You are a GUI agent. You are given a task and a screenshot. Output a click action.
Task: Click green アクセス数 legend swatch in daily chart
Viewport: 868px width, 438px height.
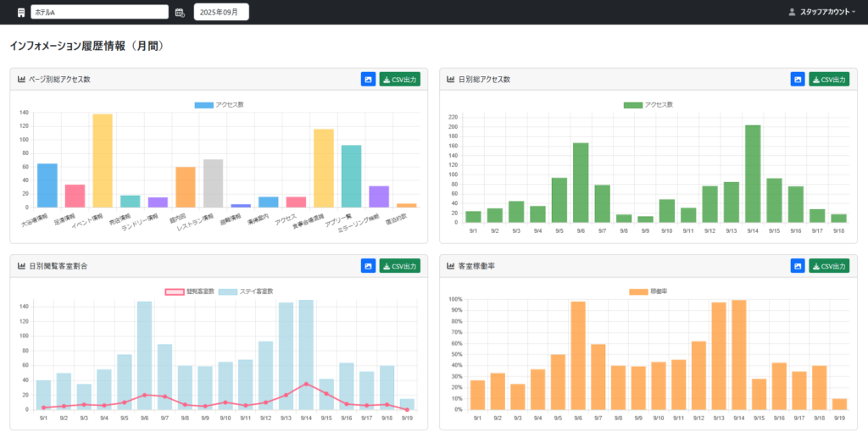tap(632, 105)
